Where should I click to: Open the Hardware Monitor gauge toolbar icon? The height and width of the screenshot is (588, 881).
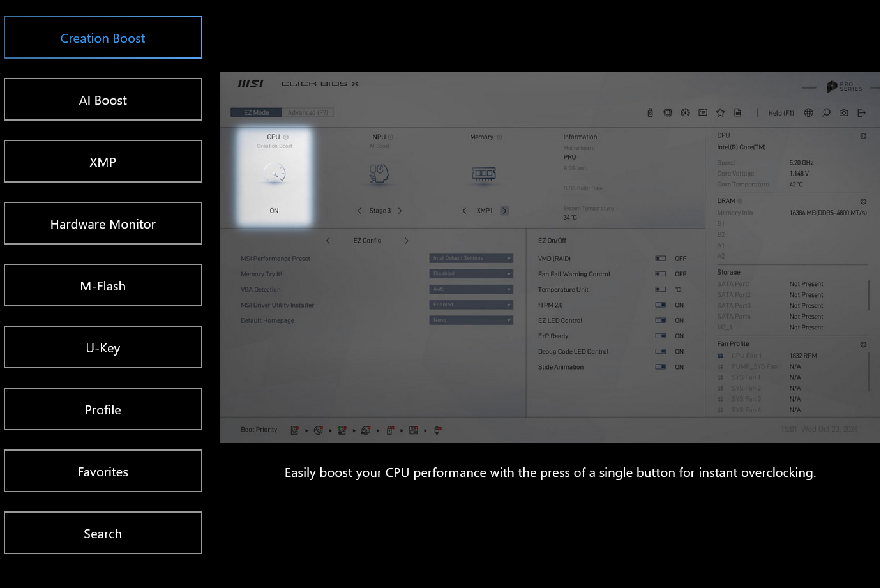point(685,113)
